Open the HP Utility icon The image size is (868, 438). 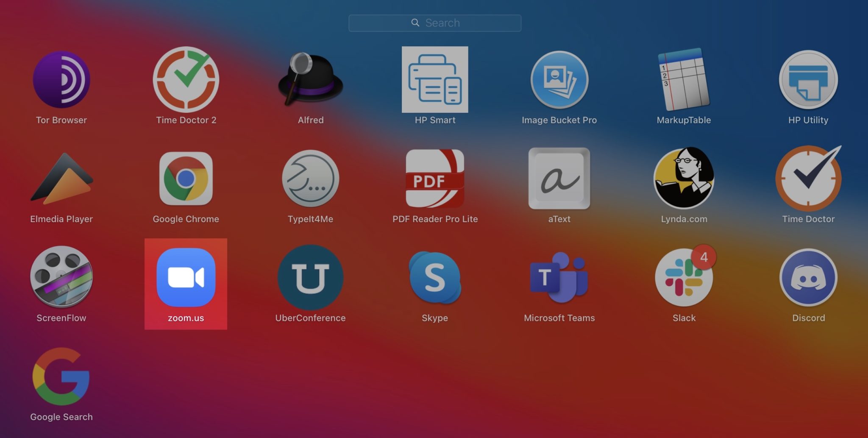(x=808, y=79)
